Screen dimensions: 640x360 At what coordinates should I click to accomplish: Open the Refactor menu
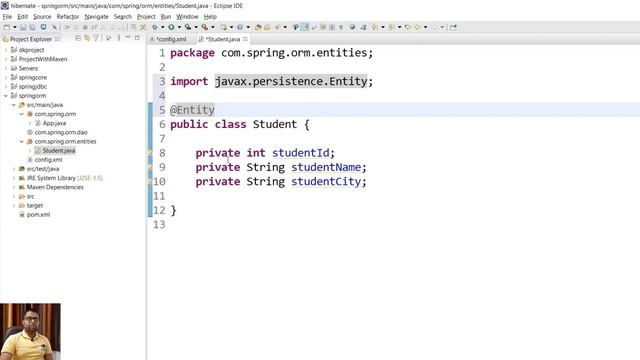(x=68, y=17)
